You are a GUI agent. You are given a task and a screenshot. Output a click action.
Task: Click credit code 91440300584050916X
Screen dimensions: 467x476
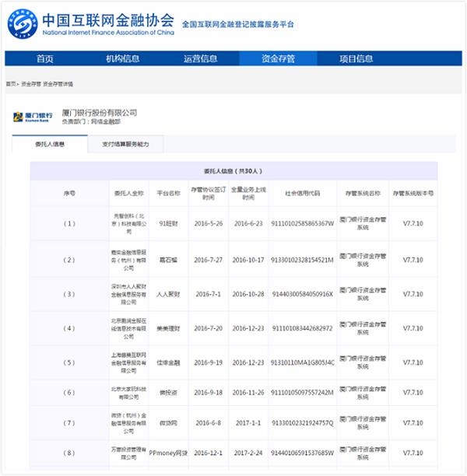pos(303,294)
